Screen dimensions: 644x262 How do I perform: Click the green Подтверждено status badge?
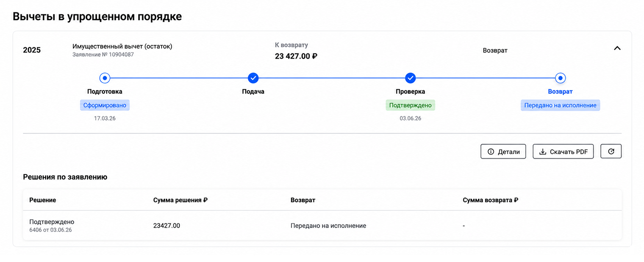(x=410, y=105)
